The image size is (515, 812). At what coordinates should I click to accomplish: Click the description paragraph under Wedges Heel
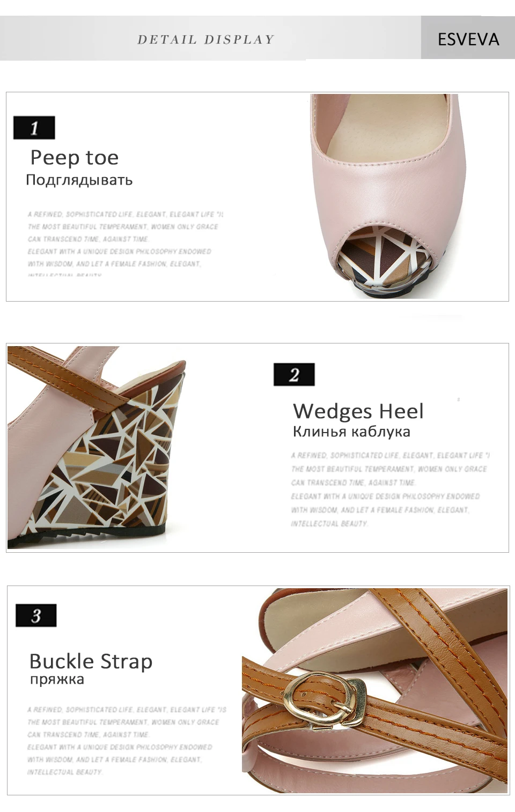390,489
